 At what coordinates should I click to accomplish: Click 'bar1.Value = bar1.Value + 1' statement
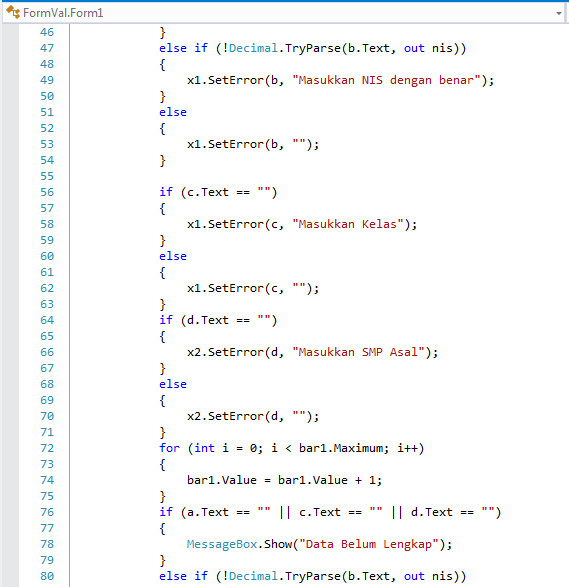point(284,480)
